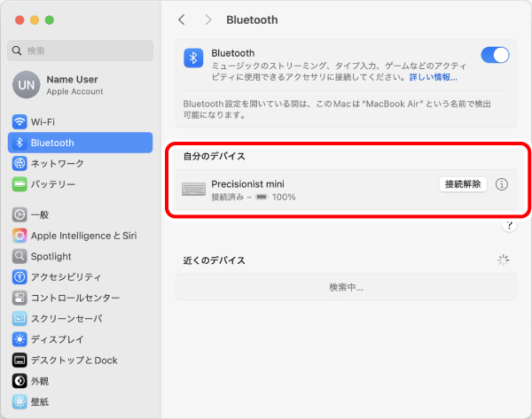Image resolution: width=532 pixels, height=419 pixels.
Task: Click the search field in sidebar
Action: (80, 50)
